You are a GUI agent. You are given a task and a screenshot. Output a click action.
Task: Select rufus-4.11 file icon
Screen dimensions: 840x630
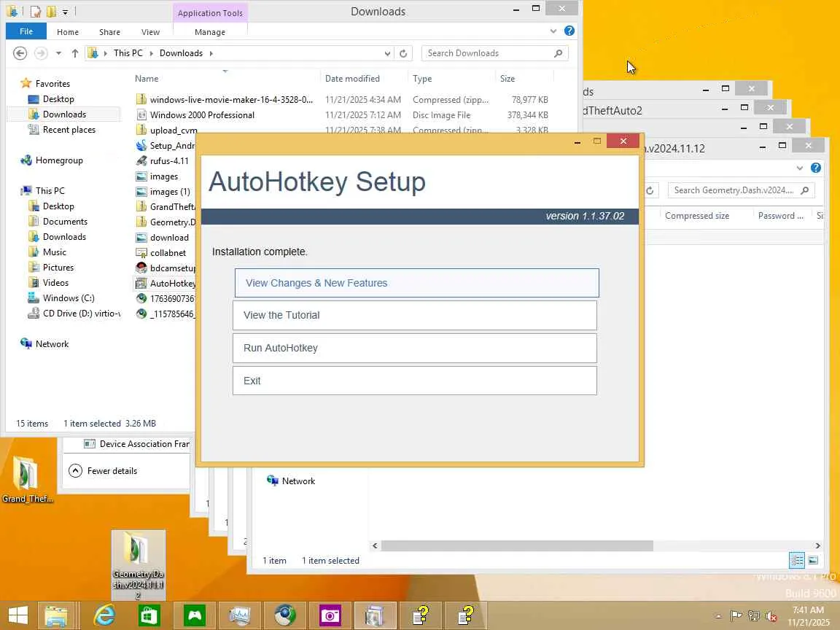click(141, 160)
